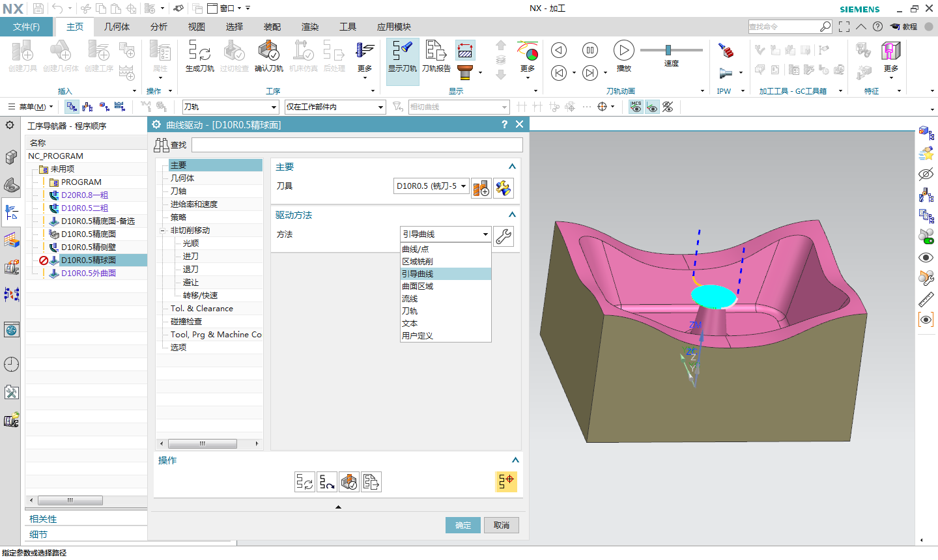Switch to the 装配 ribbon tab

click(x=272, y=27)
